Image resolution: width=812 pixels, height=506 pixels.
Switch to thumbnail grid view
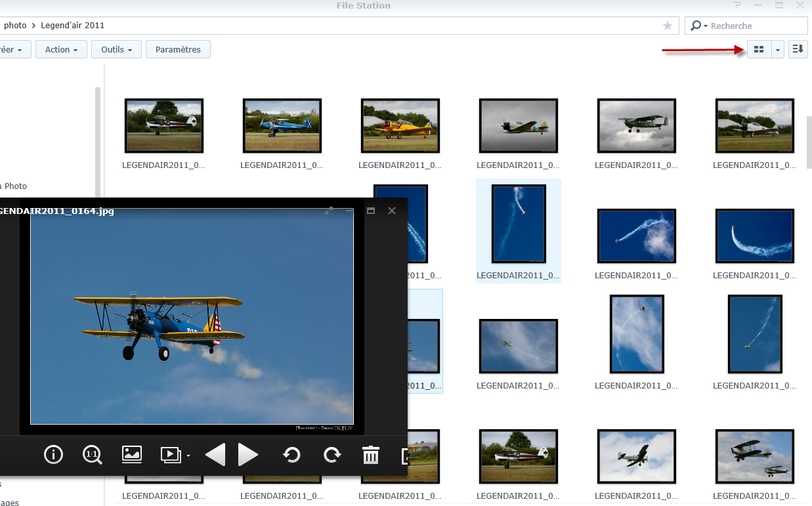coord(758,49)
